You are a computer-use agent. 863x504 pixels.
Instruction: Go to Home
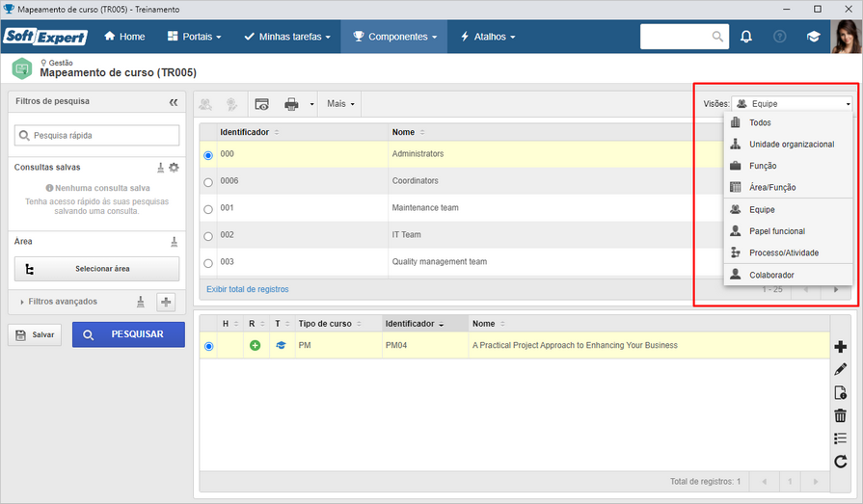tap(125, 37)
